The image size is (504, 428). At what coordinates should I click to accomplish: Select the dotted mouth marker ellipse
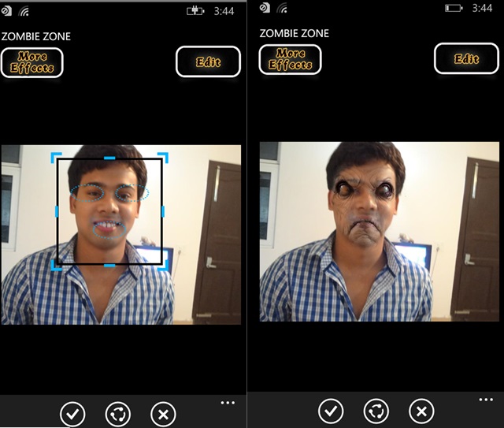click(109, 229)
